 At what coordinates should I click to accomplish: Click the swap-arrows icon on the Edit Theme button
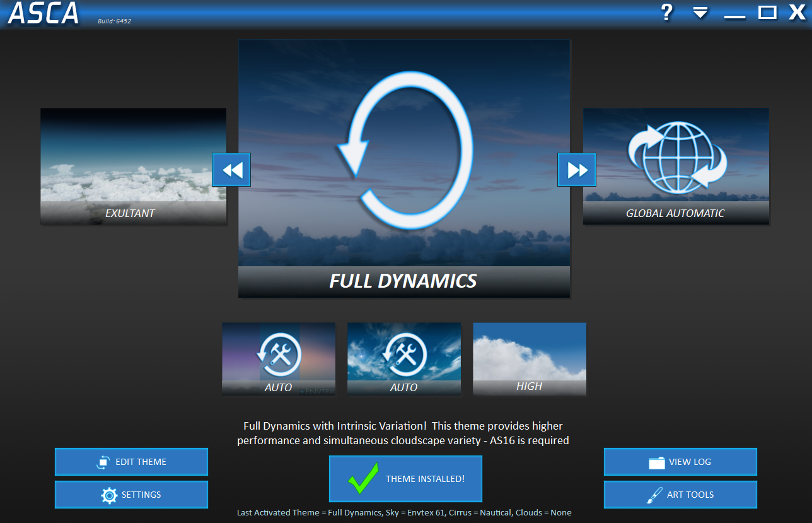(x=103, y=462)
